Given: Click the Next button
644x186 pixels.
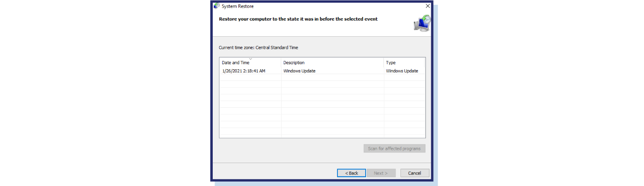Looking at the screenshot, I should (381, 173).
